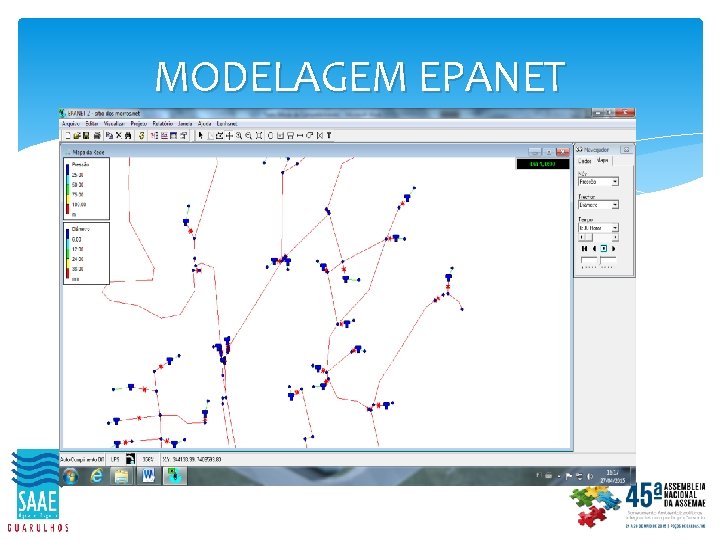Viewport: 720px width, 540px height.
Task: Click the taskbar clock
Action: pos(613,476)
